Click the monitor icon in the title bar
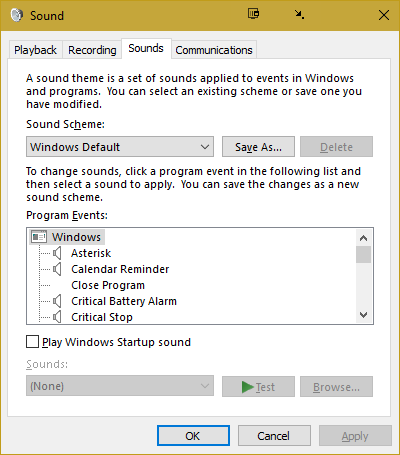400x455 pixels. point(254,14)
